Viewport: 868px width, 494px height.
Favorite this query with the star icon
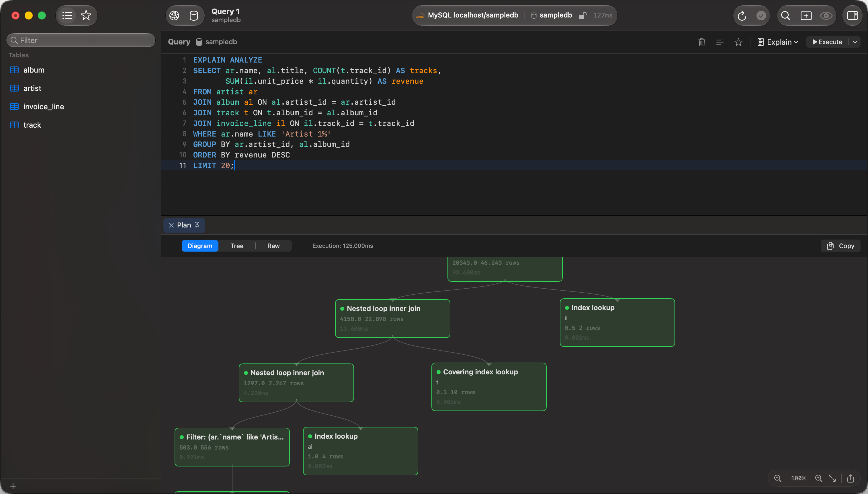pyautogui.click(x=738, y=42)
